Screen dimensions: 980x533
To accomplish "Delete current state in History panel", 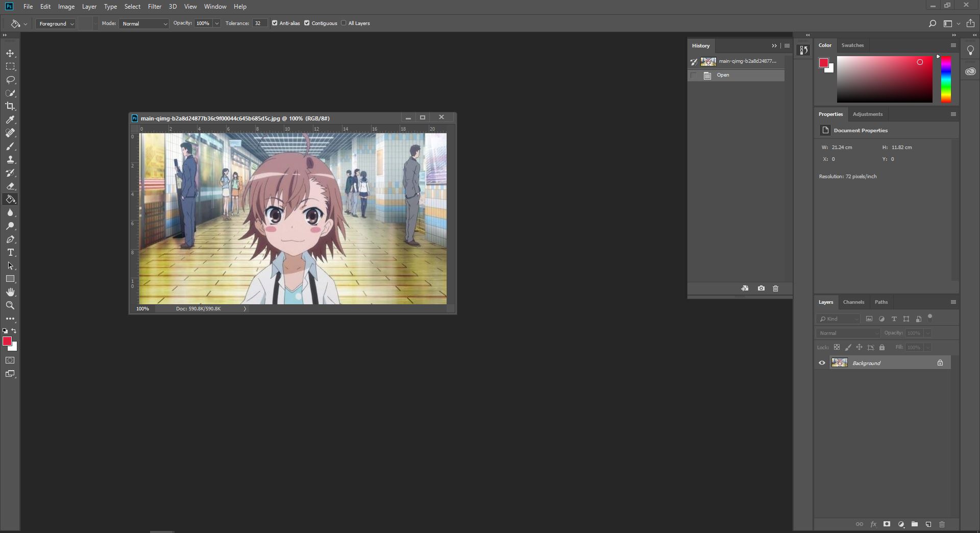I will (776, 288).
